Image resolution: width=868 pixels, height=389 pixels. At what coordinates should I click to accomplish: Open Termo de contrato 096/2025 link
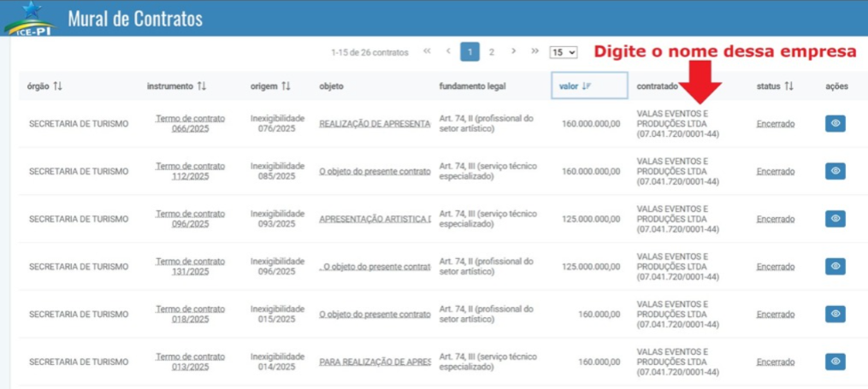click(x=191, y=219)
